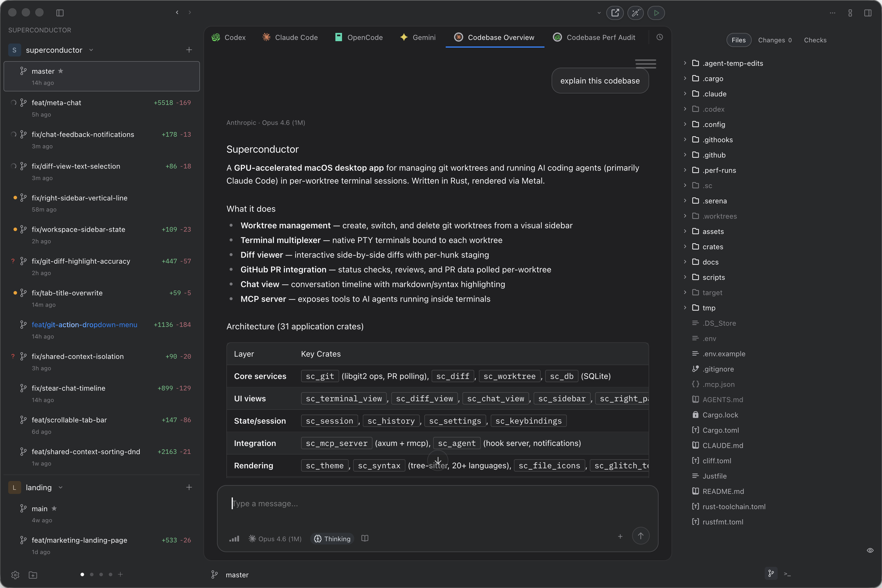Open the superconductor repository dropdown
The image size is (882, 588).
(x=91, y=50)
